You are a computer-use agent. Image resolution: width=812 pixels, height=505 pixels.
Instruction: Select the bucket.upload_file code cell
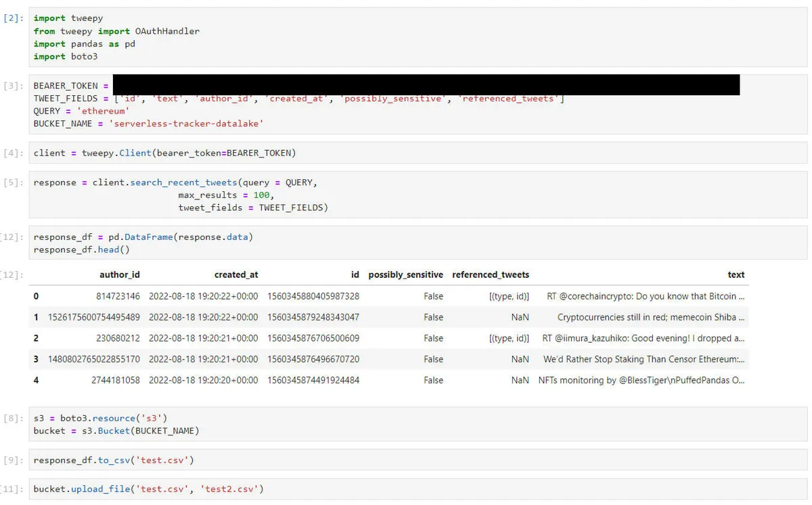click(418, 489)
